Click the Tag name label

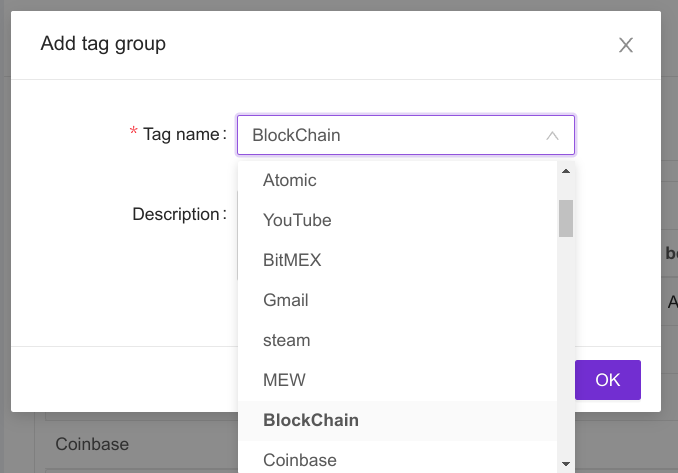click(182, 134)
